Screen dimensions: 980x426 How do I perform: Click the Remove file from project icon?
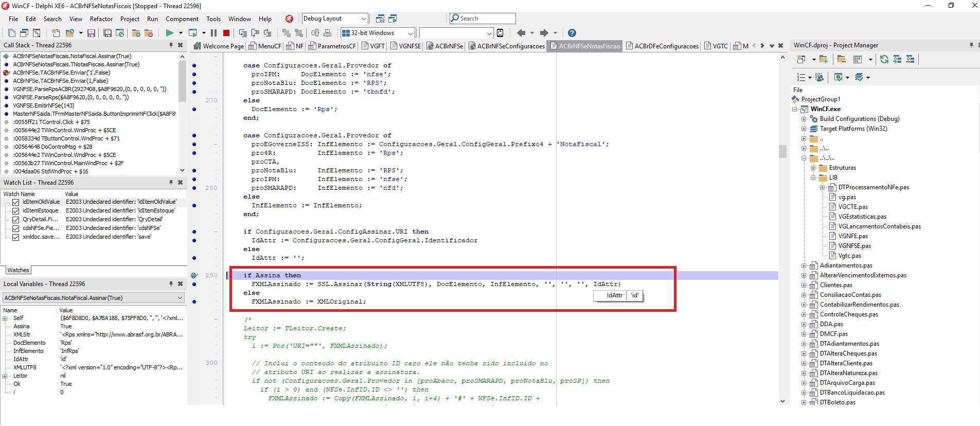pyautogui.click(x=149, y=33)
